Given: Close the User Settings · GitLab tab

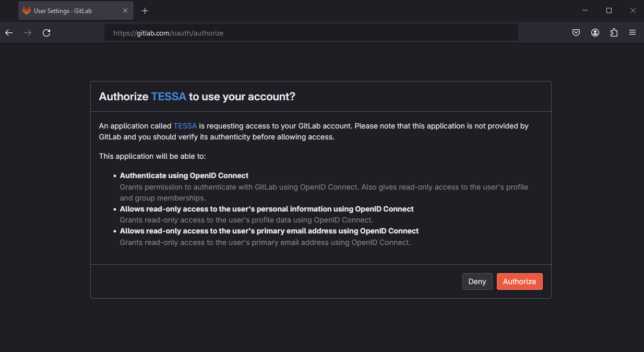Looking at the screenshot, I should pos(125,10).
